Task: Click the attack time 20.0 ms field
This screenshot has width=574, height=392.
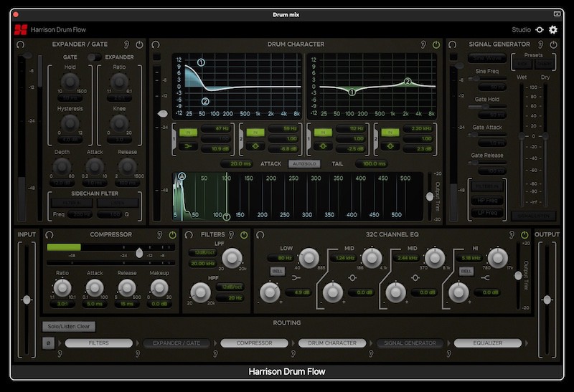Action: click(237, 164)
